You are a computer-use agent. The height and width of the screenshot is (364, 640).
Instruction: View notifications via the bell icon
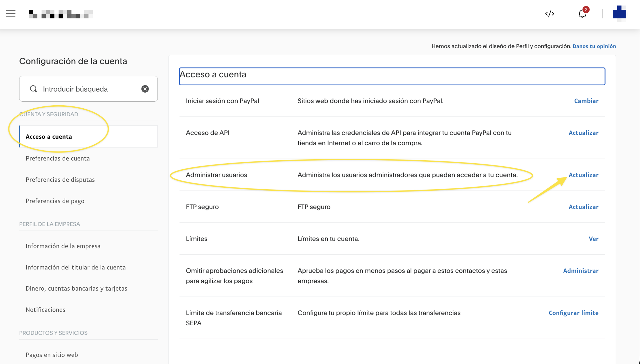582,14
